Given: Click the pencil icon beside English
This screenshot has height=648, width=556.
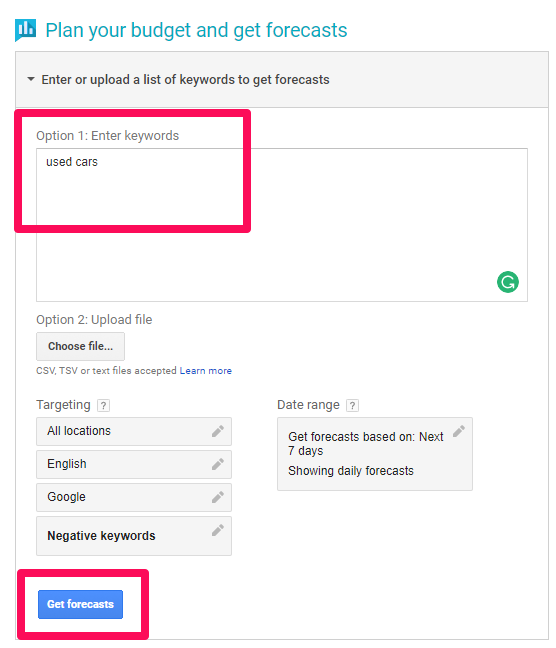Looking at the screenshot, I should click(x=218, y=464).
